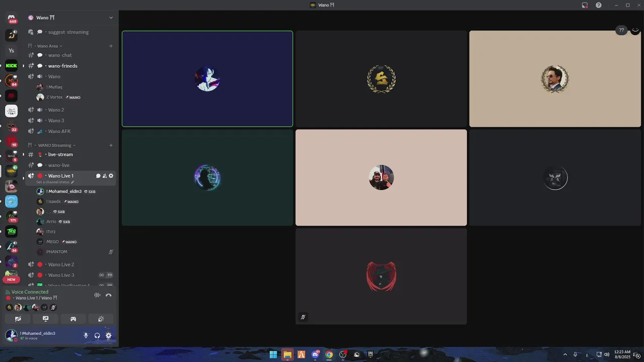Open the KICK server icon
The width and height of the screenshot is (644, 362).
pyautogui.click(x=11, y=65)
